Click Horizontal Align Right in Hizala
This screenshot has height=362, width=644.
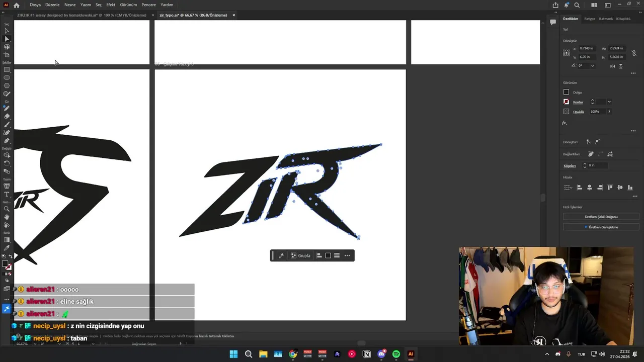pos(600,188)
